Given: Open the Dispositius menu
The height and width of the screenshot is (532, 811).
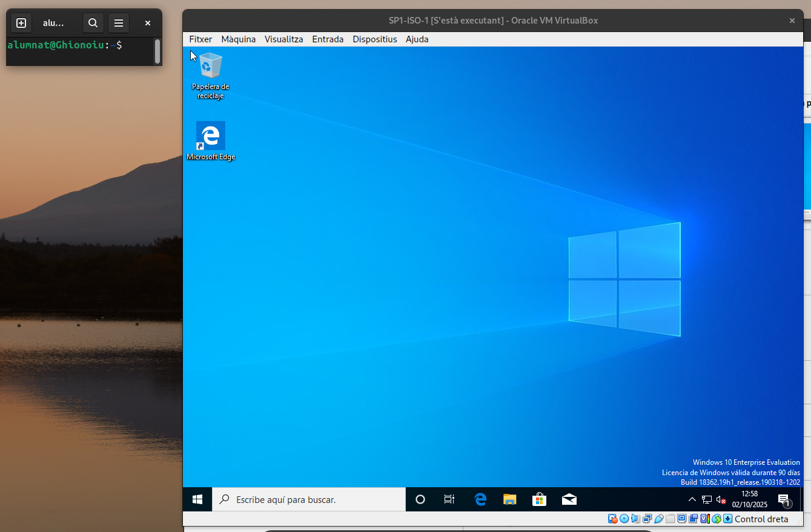Looking at the screenshot, I should coord(374,39).
